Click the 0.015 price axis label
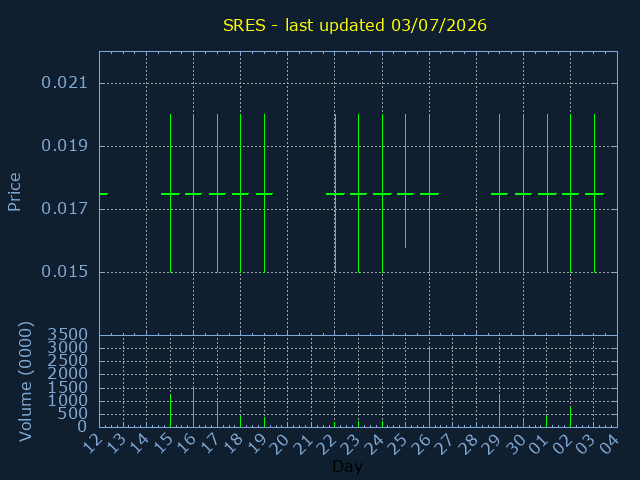This screenshot has height=480, width=640. (x=64, y=271)
